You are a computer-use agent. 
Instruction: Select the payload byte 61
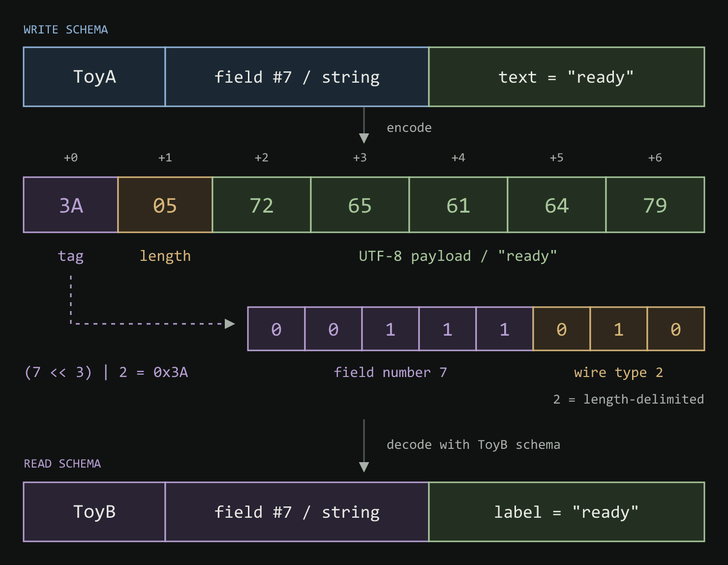(458, 205)
